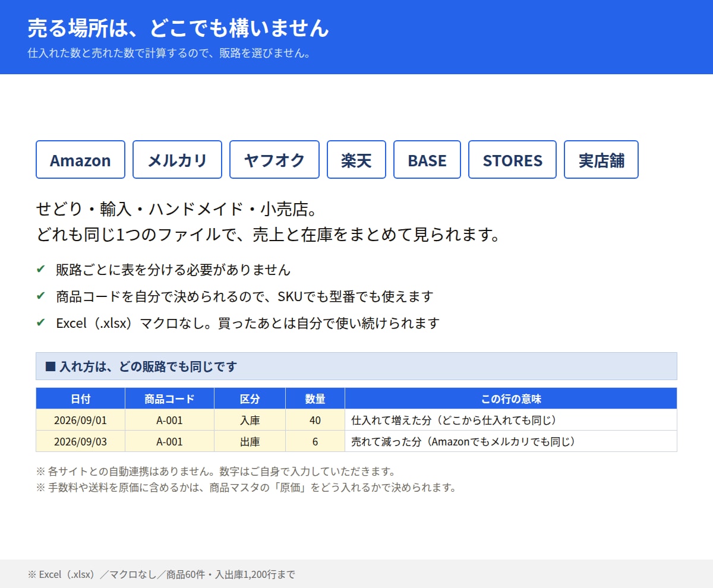Select the date cell 2026/09/03

click(80, 441)
